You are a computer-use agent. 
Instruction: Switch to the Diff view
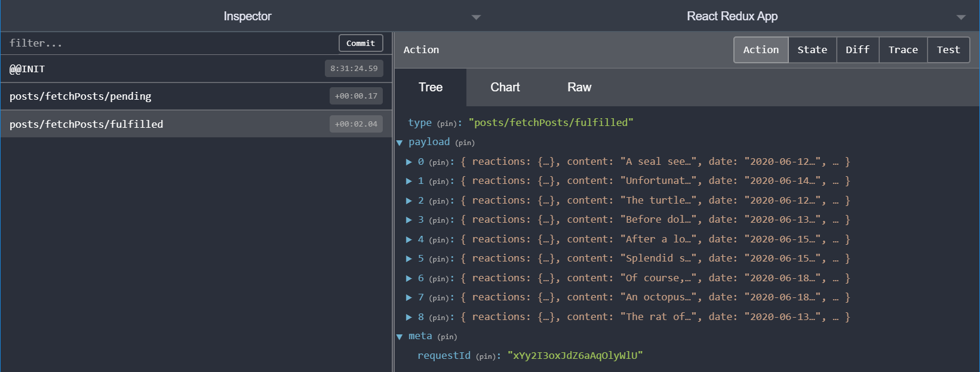point(857,50)
